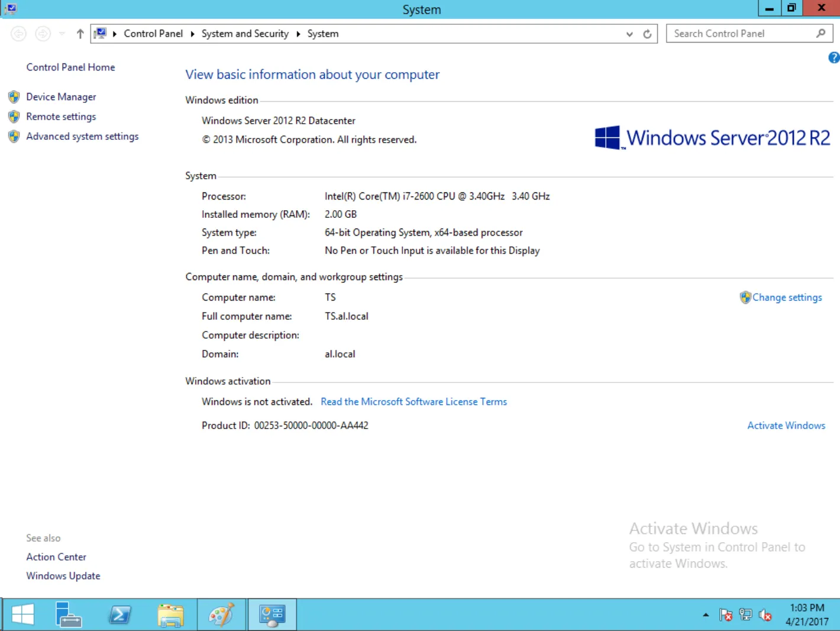Open Remote settings link
This screenshot has height=631, width=840.
(x=61, y=117)
